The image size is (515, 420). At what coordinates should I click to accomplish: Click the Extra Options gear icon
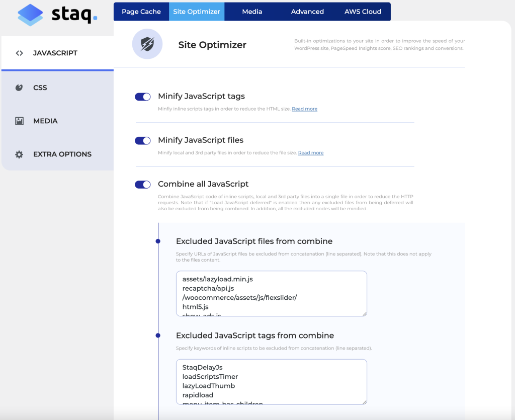[x=20, y=154]
